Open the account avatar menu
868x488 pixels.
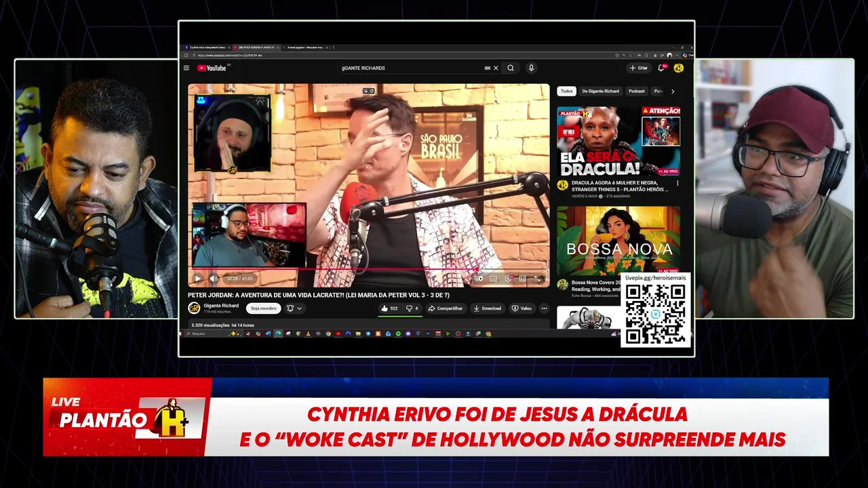pos(679,68)
